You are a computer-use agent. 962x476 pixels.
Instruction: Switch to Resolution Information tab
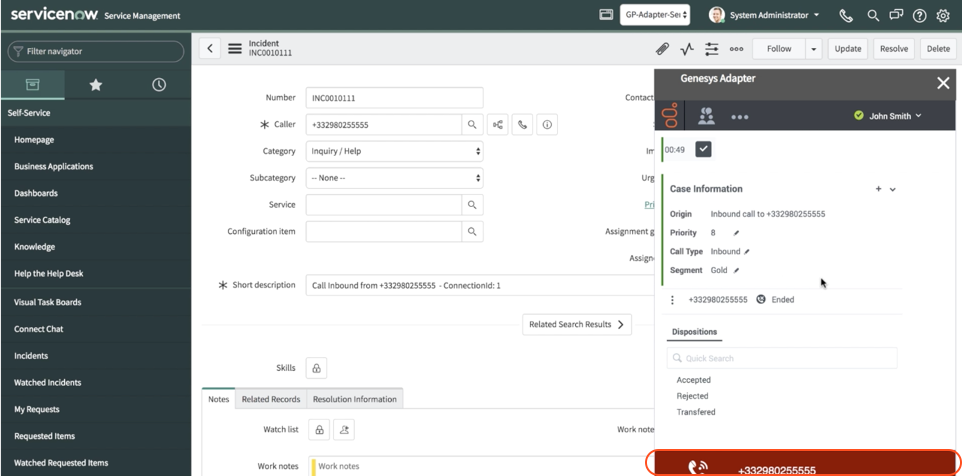355,399
